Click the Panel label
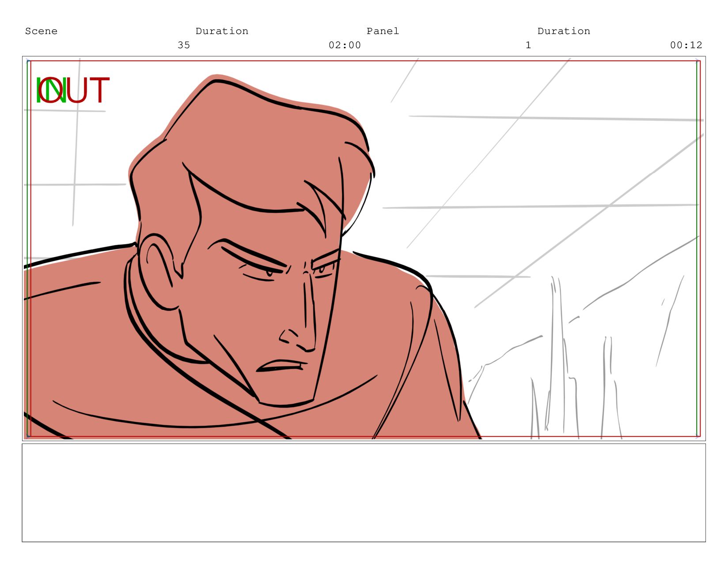 pyautogui.click(x=383, y=31)
